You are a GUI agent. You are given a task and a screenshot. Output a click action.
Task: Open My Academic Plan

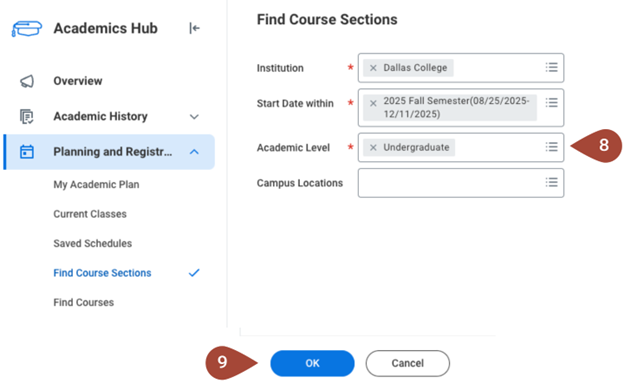point(96,185)
